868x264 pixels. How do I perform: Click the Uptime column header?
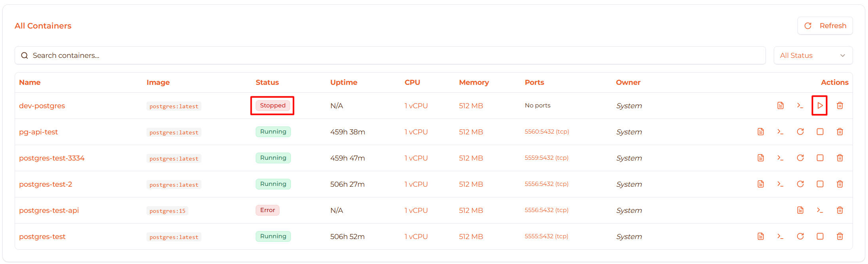click(x=344, y=82)
